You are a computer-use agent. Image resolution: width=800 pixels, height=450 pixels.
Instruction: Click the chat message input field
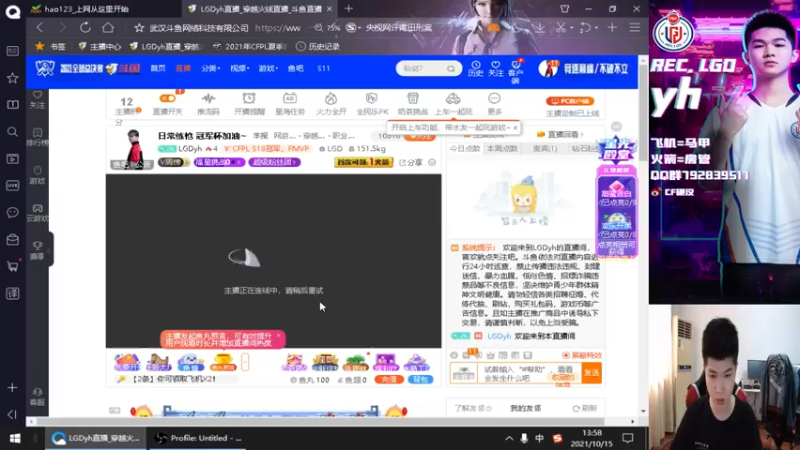point(529,373)
